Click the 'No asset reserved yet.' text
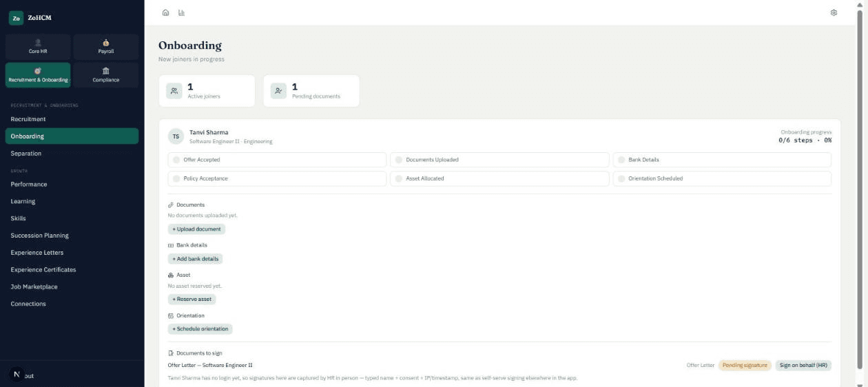868x387 pixels. (195, 286)
